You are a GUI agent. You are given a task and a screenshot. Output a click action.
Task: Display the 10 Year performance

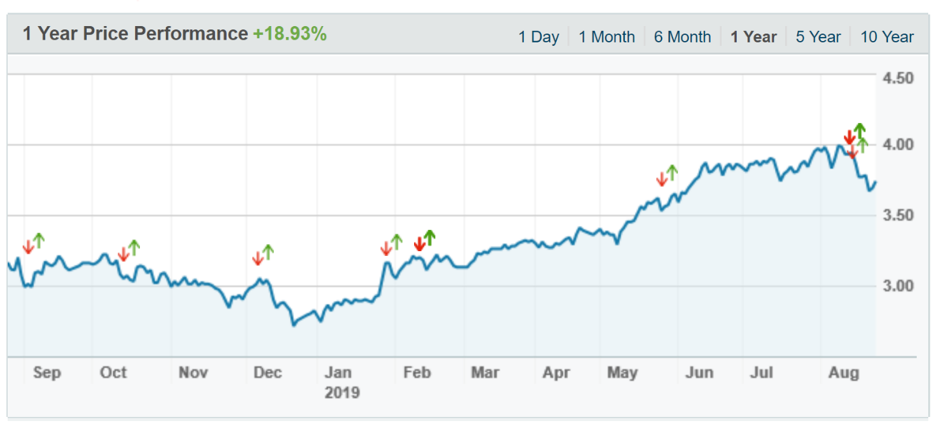[x=887, y=37]
